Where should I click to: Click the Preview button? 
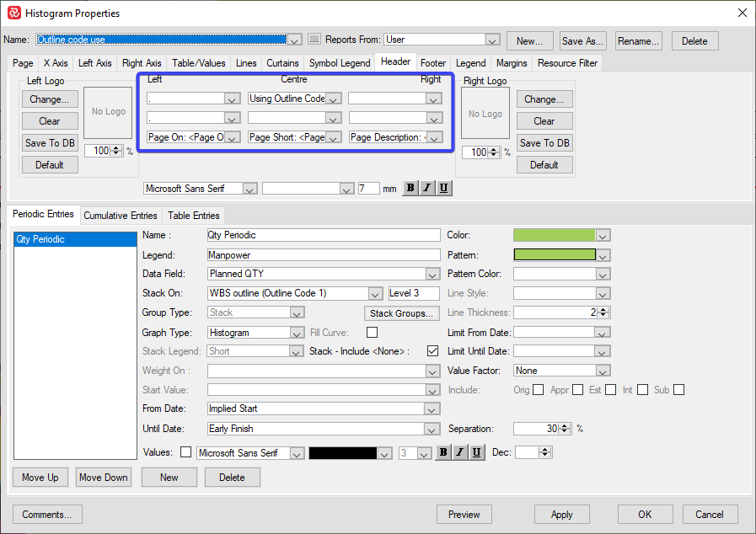coord(464,515)
